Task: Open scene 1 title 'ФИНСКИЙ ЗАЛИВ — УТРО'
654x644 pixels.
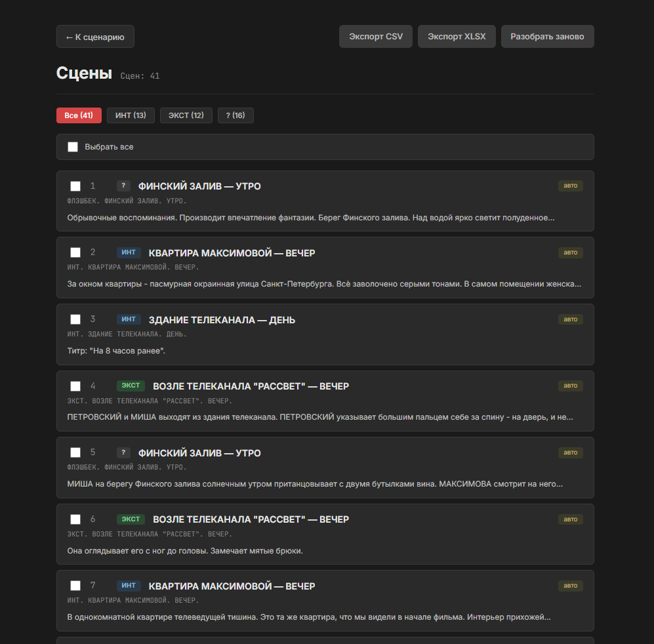Action: coord(199,186)
